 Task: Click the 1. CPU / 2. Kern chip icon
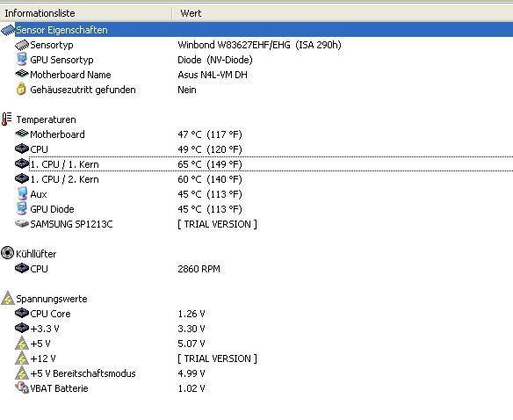[22, 178]
